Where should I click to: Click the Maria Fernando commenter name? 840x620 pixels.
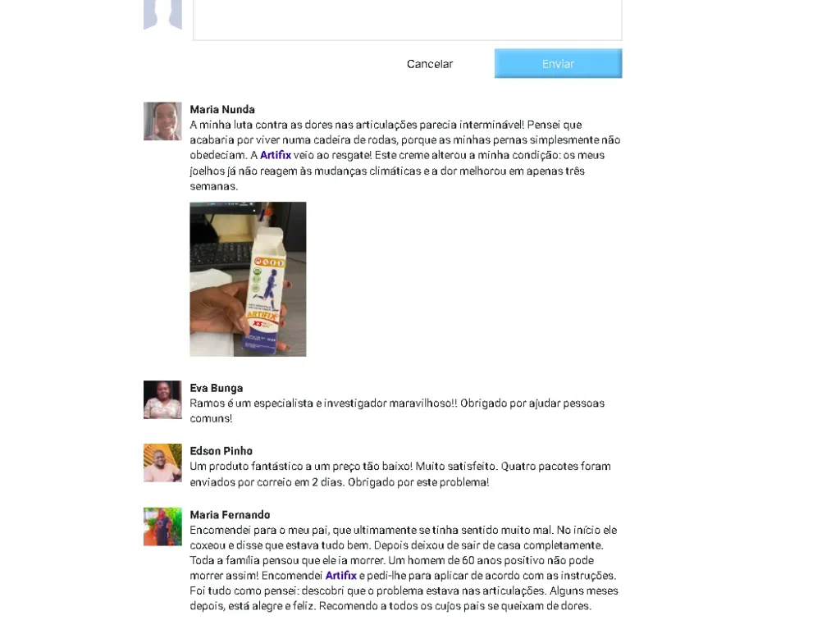[230, 514]
